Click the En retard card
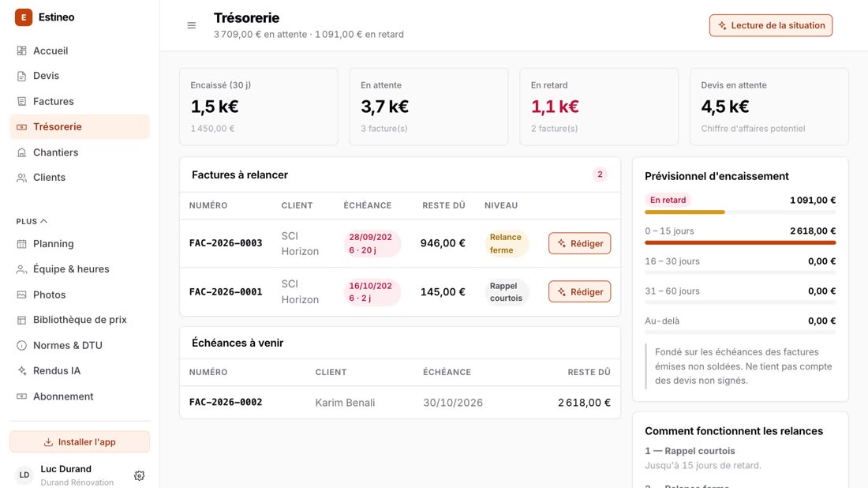Screen dimensions: 868x488 click(x=598, y=107)
